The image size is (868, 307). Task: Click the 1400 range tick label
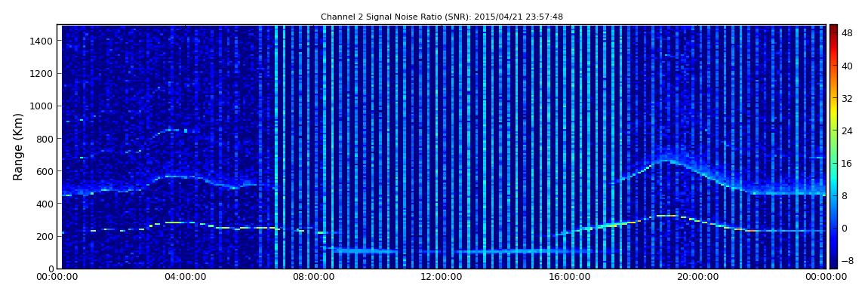pos(42,41)
